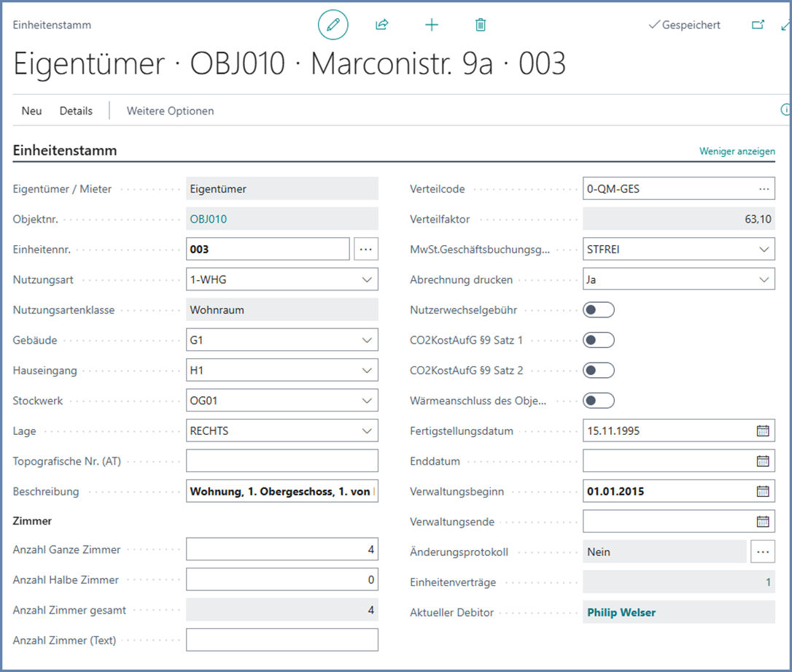Click the Topografische Nr. (AT) input field
This screenshot has width=792, height=672.
pos(282,461)
